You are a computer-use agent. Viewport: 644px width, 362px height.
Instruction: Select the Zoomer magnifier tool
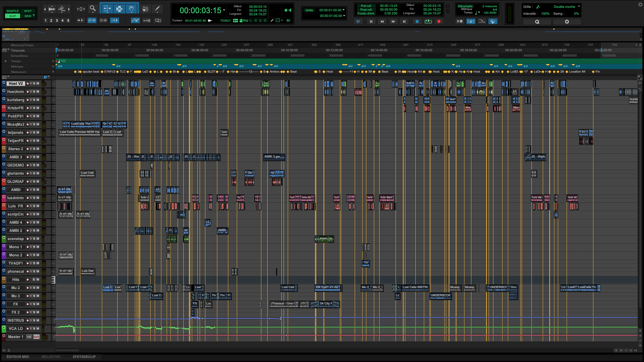click(x=92, y=9)
